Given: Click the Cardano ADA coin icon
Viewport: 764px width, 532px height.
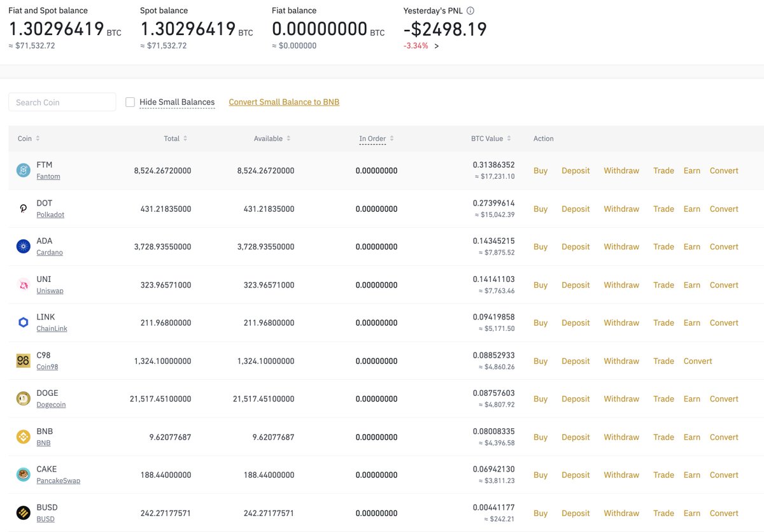Looking at the screenshot, I should pos(24,247).
